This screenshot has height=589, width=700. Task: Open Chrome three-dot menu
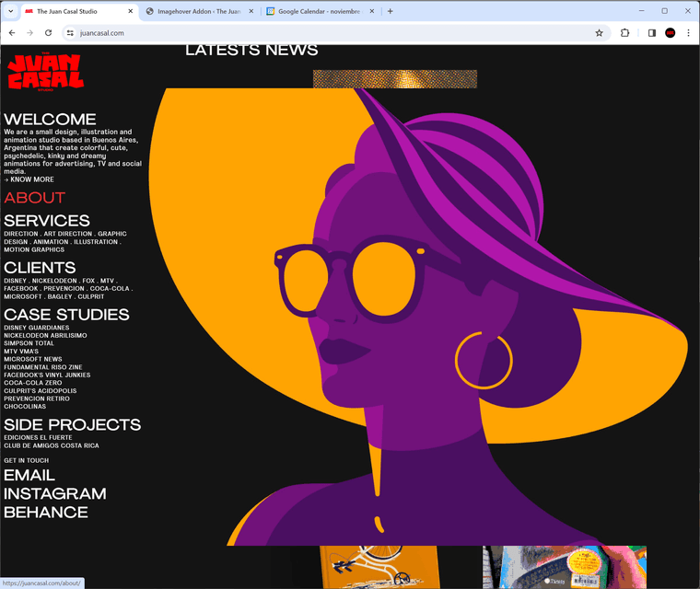tap(688, 33)
